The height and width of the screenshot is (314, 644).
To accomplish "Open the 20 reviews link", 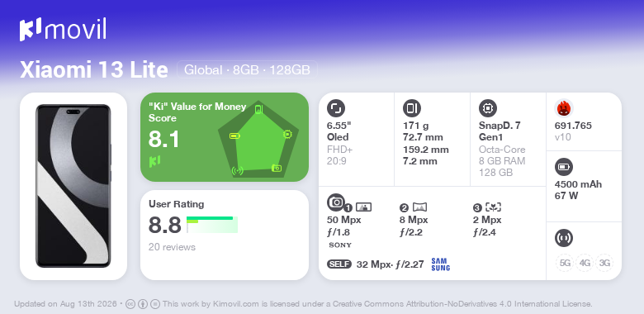I will (x=172, y=247).
